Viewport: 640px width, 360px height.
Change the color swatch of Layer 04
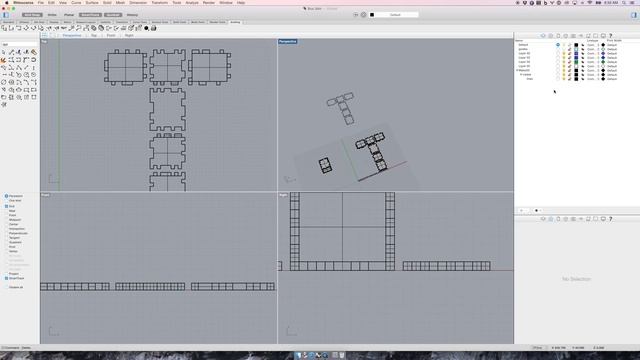(576, 62)
